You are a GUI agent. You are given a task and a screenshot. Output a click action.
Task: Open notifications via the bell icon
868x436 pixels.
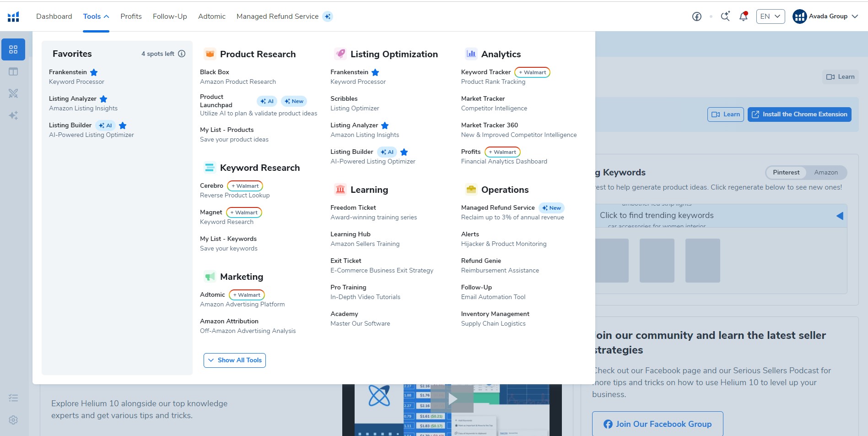coord(743,16)
